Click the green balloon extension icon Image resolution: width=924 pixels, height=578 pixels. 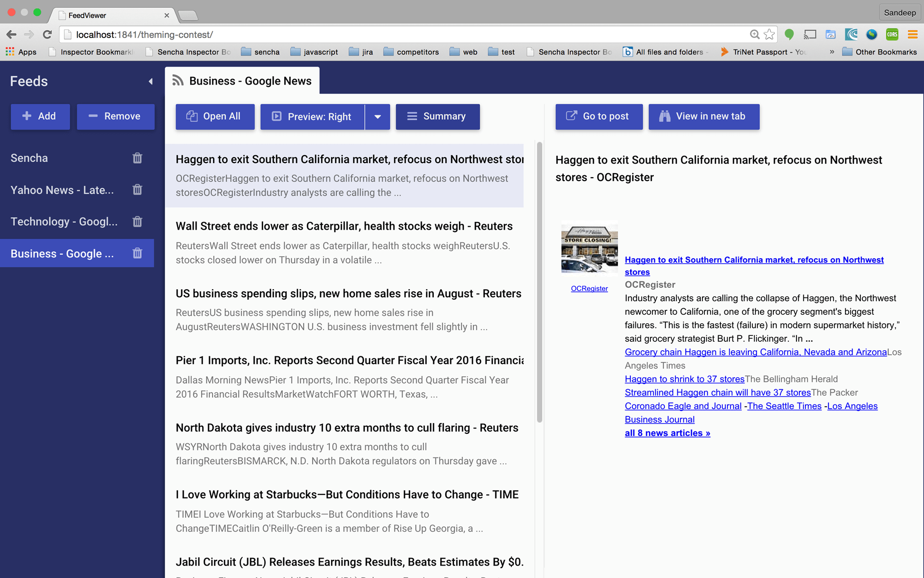789,35
